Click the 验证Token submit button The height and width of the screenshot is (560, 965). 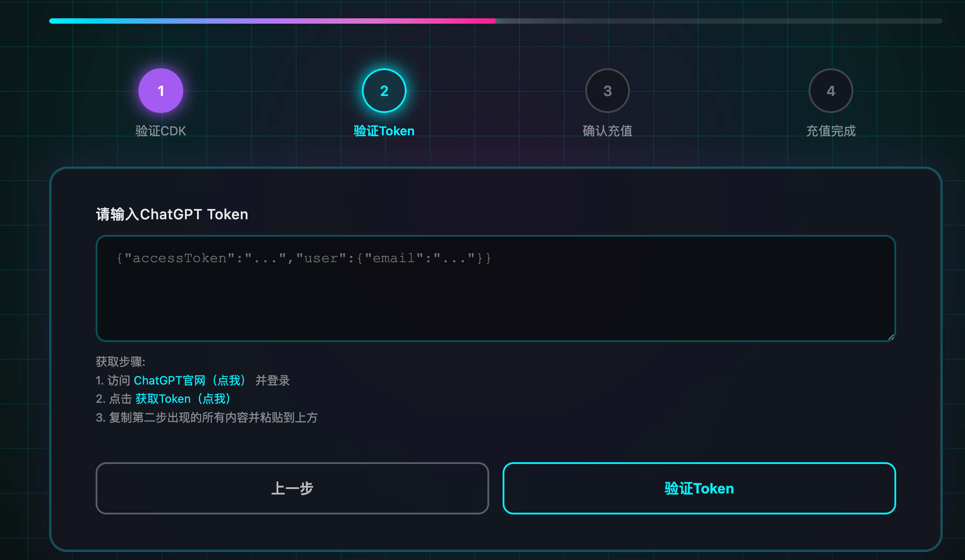pos(699,488)
